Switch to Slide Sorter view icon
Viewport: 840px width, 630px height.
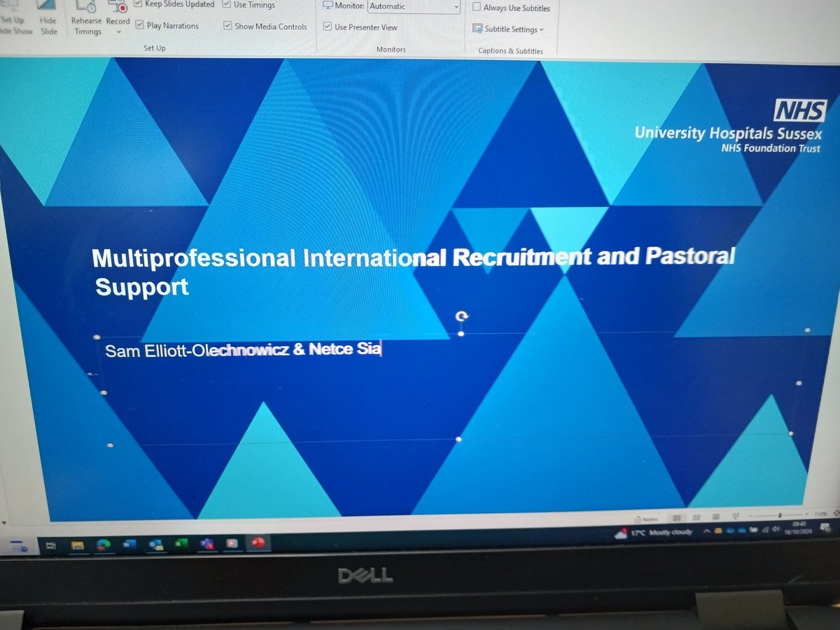point(696,517)
